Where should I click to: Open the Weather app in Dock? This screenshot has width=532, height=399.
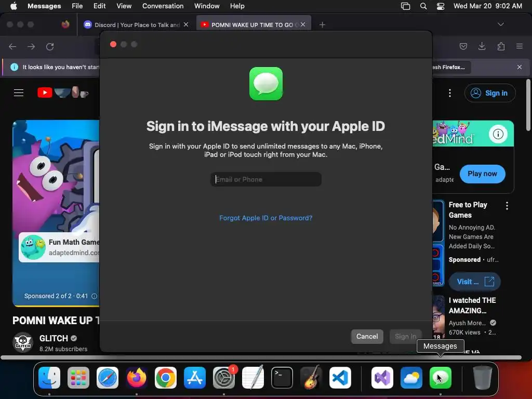click(411, 377)
